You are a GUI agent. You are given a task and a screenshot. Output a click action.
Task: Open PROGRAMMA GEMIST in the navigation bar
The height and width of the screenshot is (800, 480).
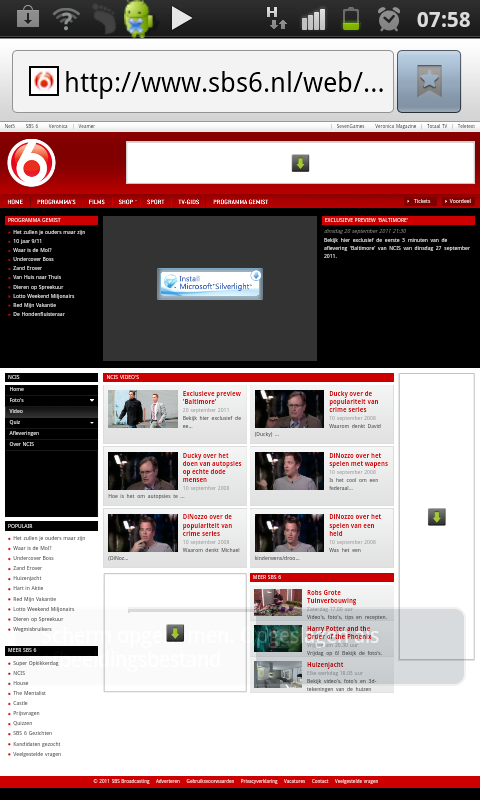pyautogui.click(x=240, y=202)
